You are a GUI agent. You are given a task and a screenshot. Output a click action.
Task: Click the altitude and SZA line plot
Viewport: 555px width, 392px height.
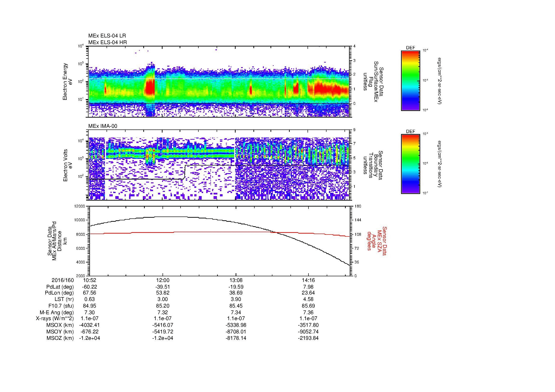(x=220, y=241)
